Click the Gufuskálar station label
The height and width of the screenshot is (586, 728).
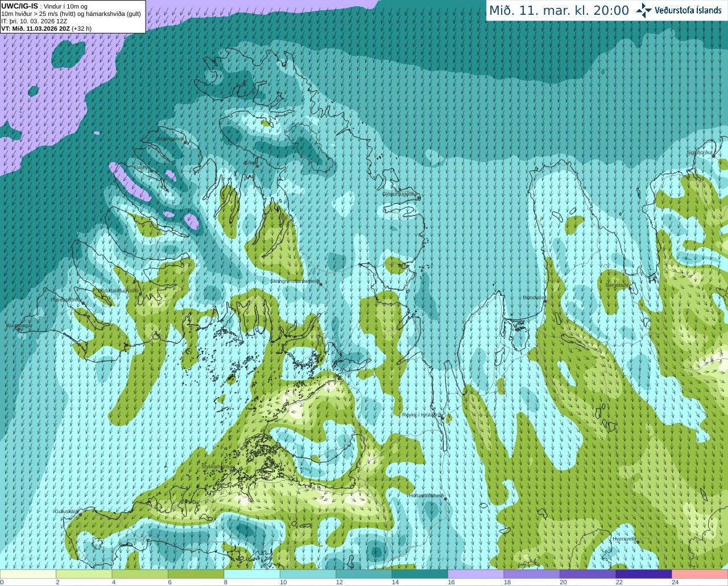pyautogui.click(x=66, y=511)
